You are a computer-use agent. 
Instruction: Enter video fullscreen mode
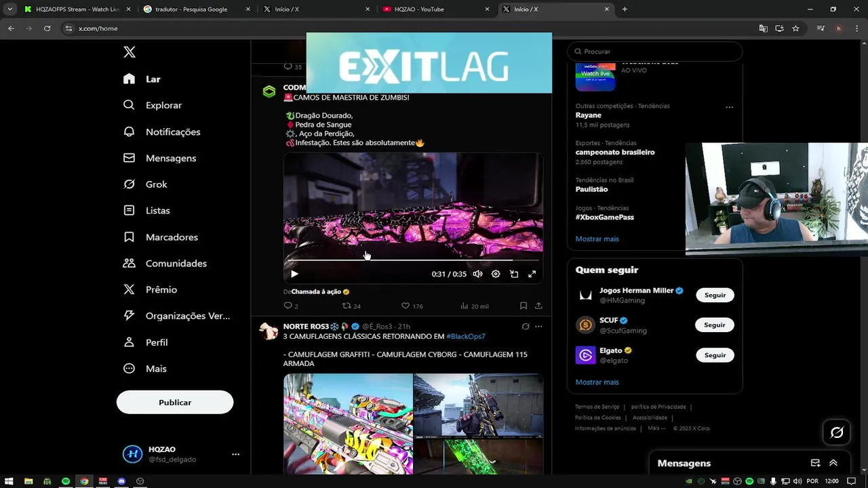click(532, 274)
